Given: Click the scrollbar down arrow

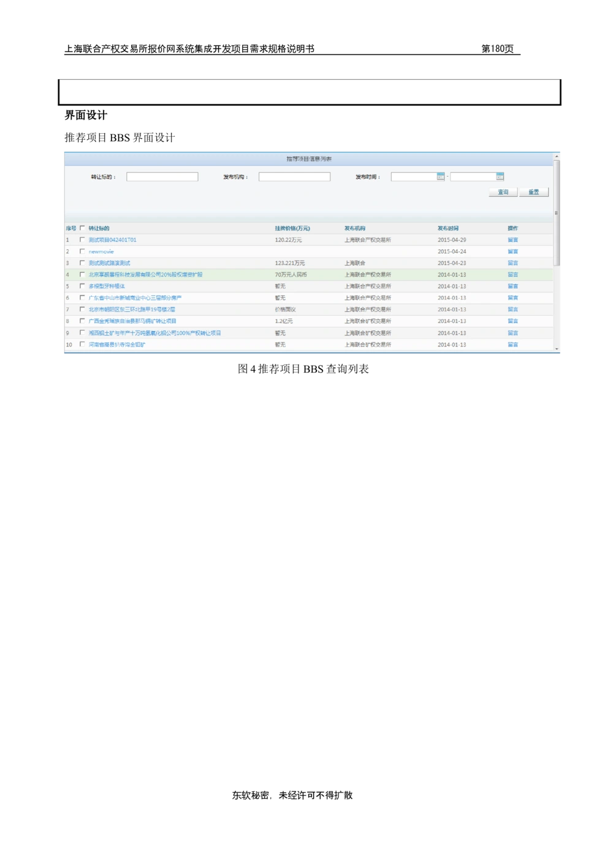Looking at the screenshot, I should point(557,349).
